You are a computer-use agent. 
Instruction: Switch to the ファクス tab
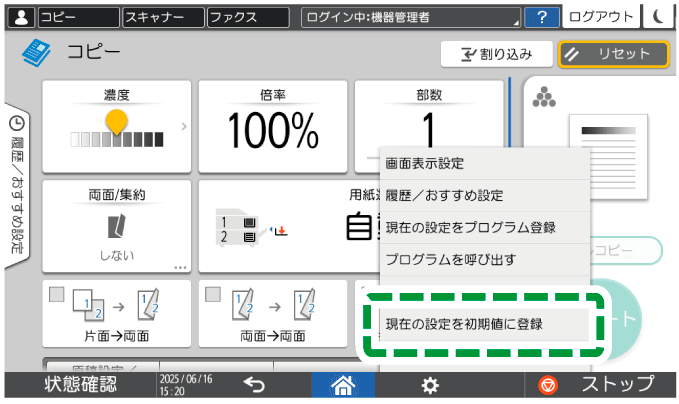(248, 17)
